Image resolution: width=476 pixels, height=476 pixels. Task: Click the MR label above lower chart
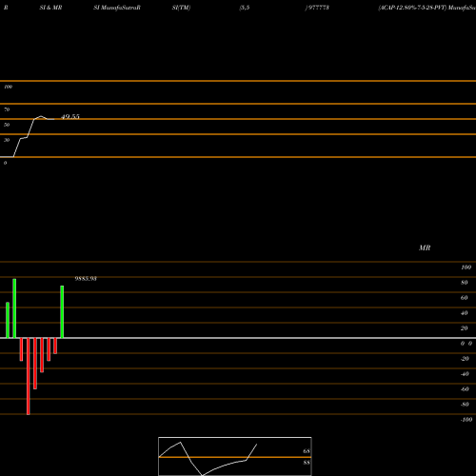(x=425, y=248)
